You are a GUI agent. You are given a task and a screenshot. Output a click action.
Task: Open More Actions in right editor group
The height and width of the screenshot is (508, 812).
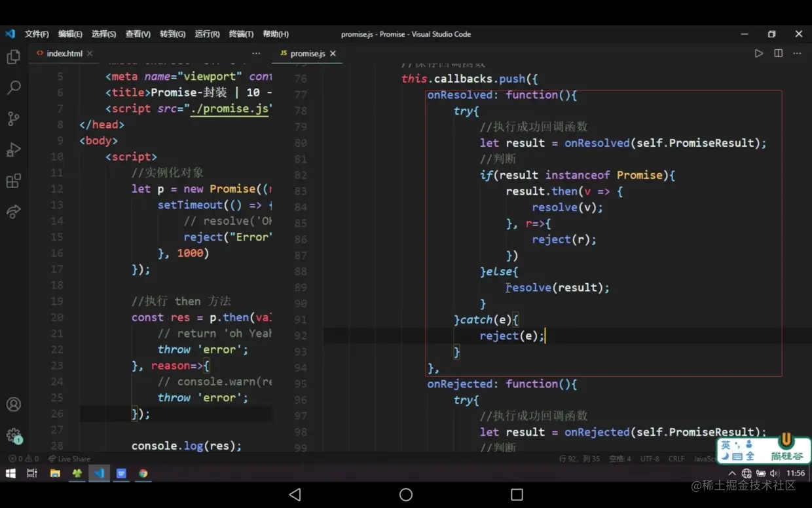[x=797, y=53]
